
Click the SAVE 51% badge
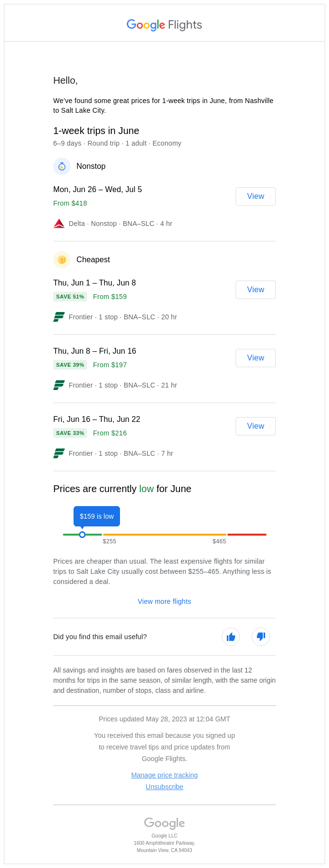tap(70, 297)
